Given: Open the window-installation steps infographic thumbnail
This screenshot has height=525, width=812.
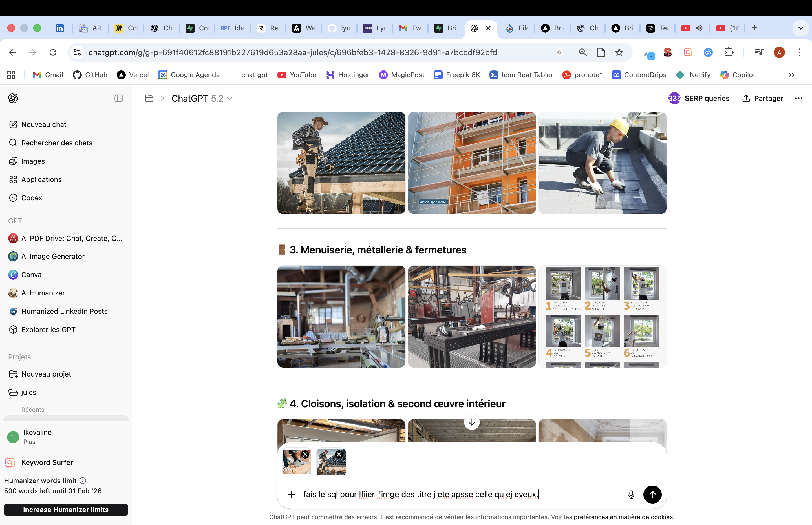Looking at the screenshot, I should pyautogui.click(x=602, y=316).
